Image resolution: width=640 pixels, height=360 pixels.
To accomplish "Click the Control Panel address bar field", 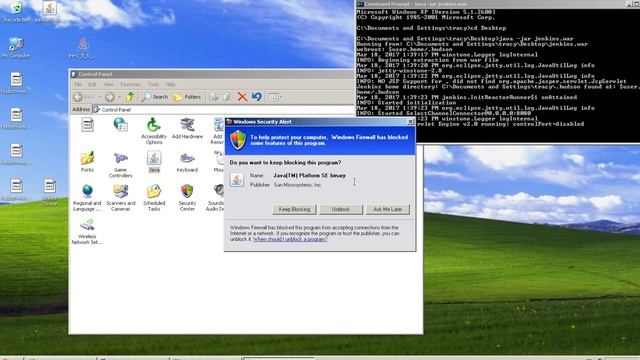I will (223, 110).
